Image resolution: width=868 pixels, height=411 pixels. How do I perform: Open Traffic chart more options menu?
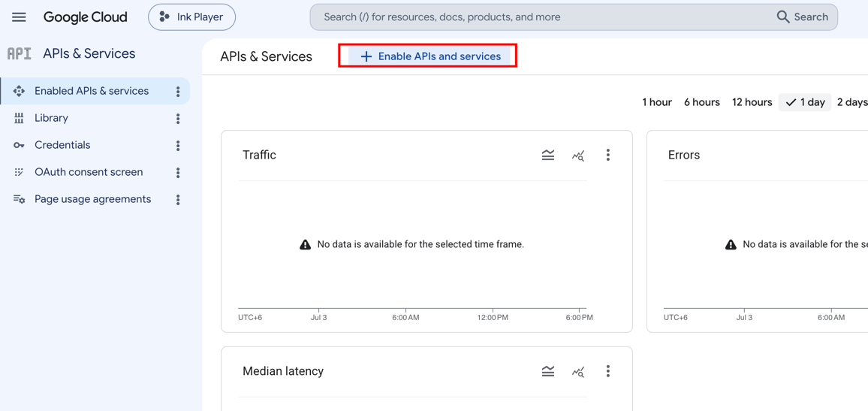click(x=607, y=155)
